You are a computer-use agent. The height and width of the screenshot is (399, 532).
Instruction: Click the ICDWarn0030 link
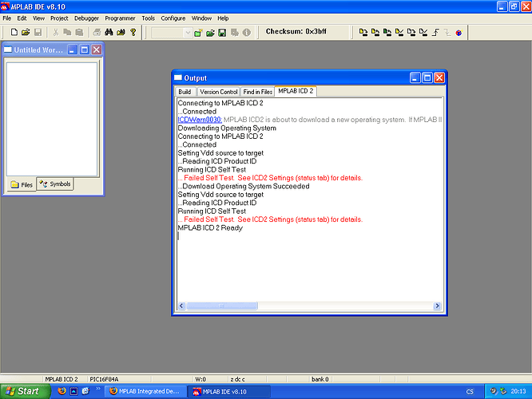coord(200,120)
